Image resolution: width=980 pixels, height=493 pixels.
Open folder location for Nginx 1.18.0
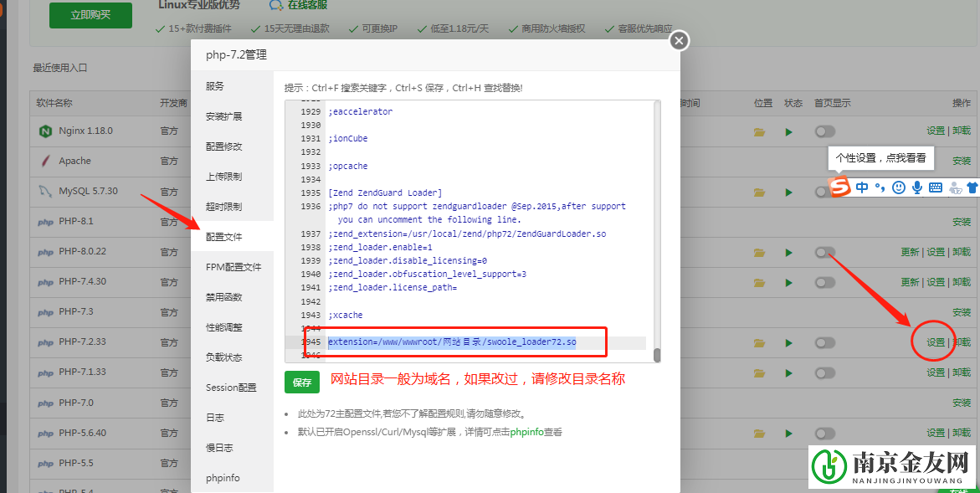[759, 131]
